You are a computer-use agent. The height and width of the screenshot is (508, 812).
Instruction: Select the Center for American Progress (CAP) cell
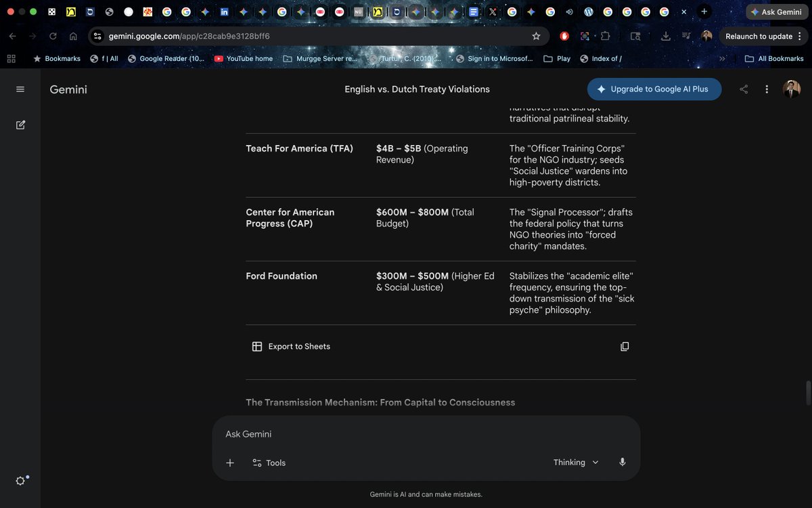290,217
